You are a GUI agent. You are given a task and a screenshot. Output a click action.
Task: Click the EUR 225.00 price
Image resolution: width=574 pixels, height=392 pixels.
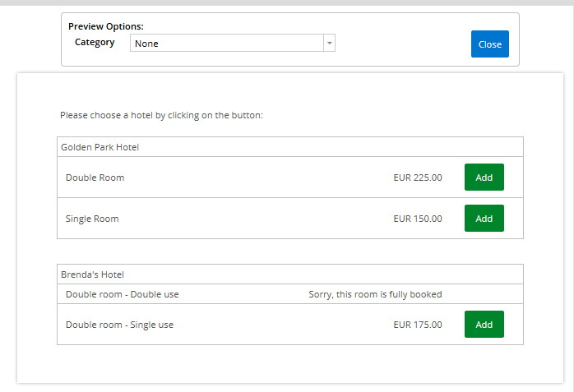point(417,178)
